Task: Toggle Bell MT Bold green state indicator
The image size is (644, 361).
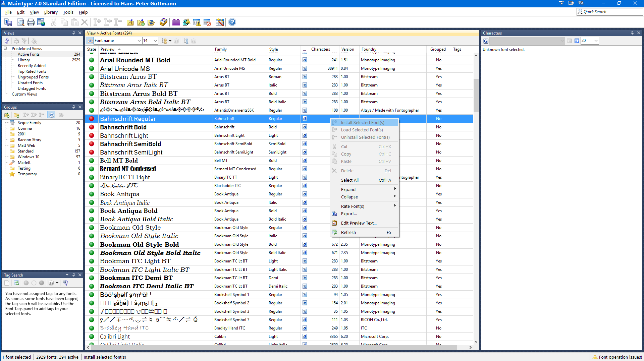Action: [x=92, y=161]
